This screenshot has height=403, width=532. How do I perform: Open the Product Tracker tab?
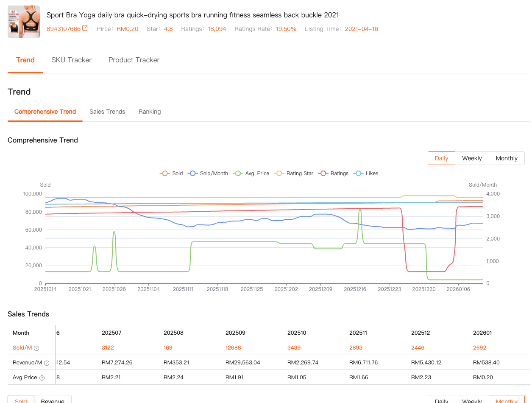tap(134, 60)
